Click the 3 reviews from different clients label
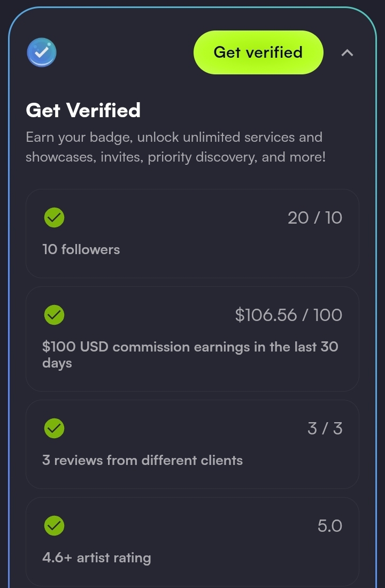 (x=142, y=460)
